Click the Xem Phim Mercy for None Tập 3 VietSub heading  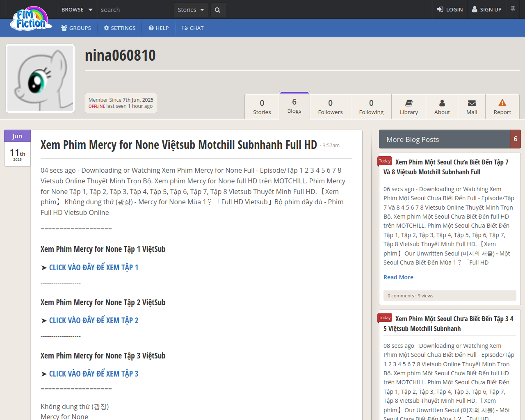(103, 356)
